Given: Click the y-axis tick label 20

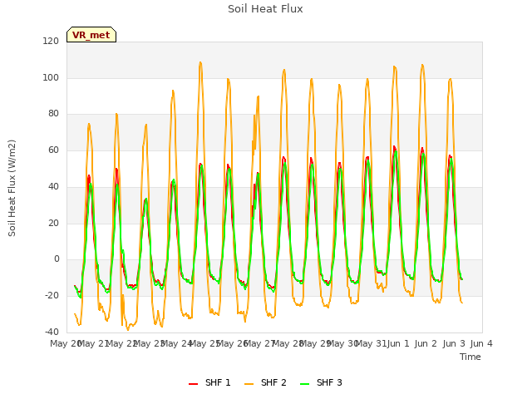Looking at the screenshot, I should (53, 224).
